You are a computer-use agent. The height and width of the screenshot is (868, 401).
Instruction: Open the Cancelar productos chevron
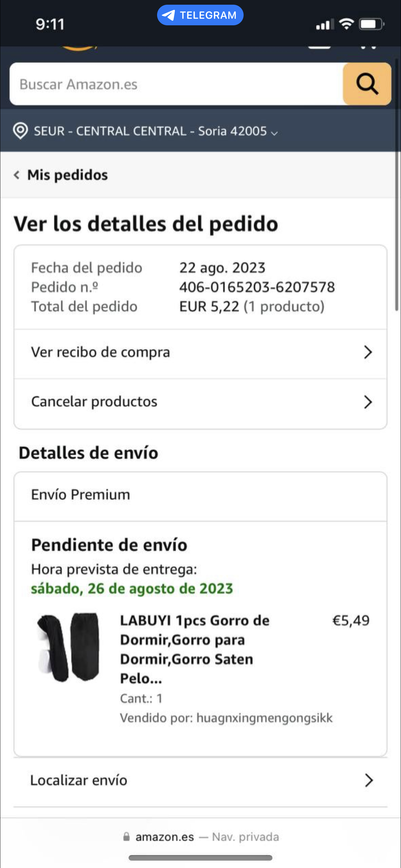tap(368, 402)
